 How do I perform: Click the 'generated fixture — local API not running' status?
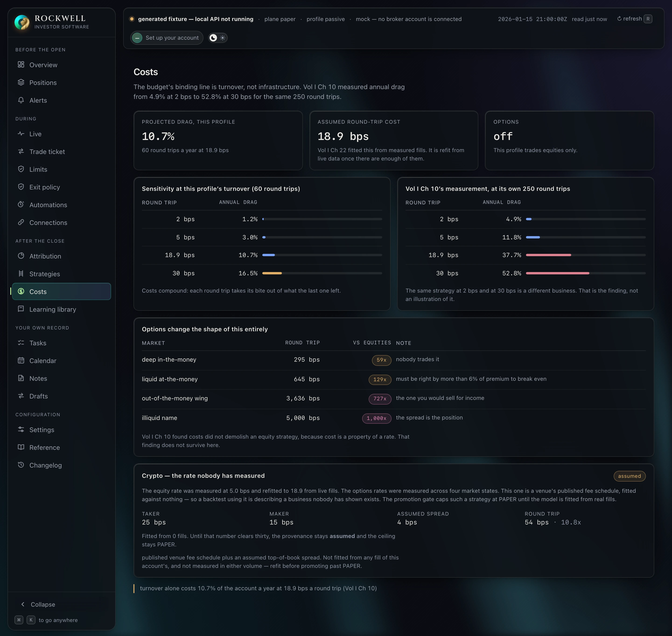pos(196,19)
